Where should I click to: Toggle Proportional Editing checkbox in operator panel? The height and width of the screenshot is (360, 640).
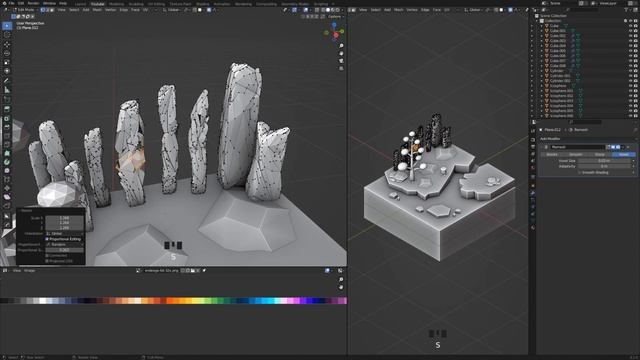click(x=47, y=239)
